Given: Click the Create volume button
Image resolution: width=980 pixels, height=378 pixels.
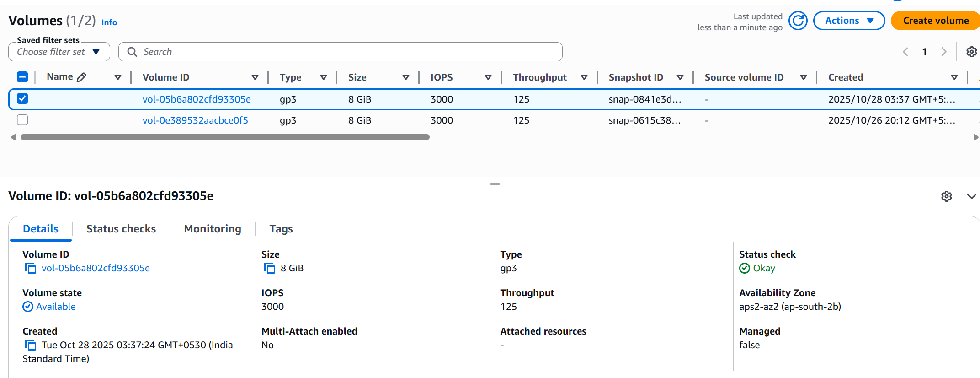Looking at the screenshot, I should (x=935, y=21).
